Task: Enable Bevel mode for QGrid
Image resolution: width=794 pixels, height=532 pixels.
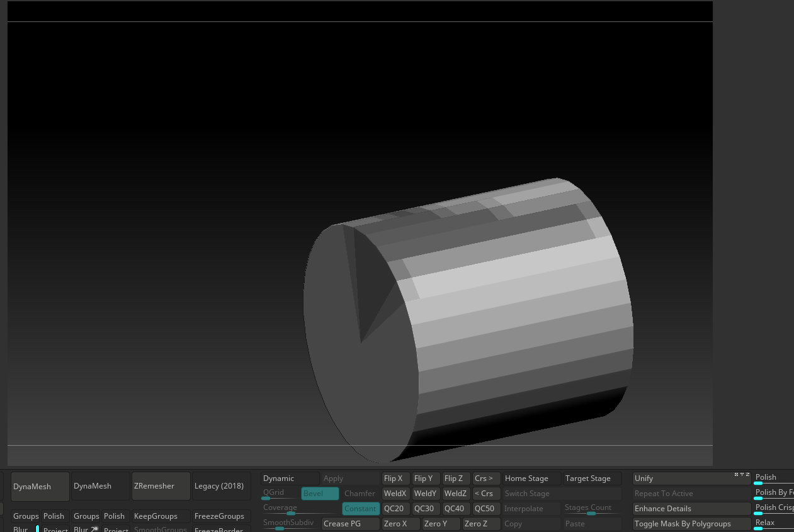Action: pos(320,493)
